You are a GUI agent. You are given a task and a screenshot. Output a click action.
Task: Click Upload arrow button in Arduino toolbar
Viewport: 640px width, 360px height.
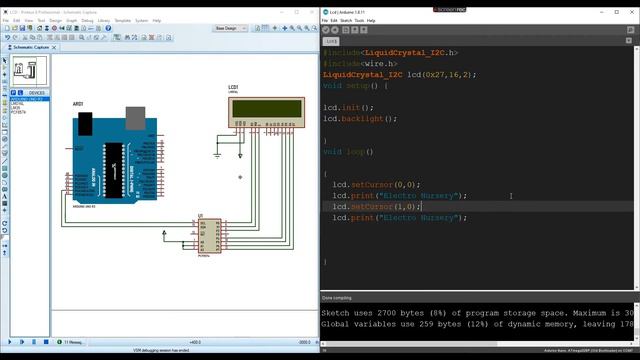click(335, 30)
